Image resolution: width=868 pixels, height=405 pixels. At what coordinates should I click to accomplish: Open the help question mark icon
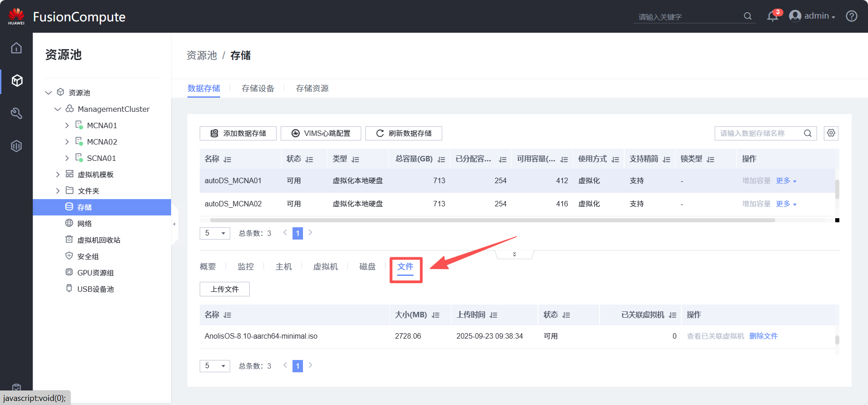point(852,16)
